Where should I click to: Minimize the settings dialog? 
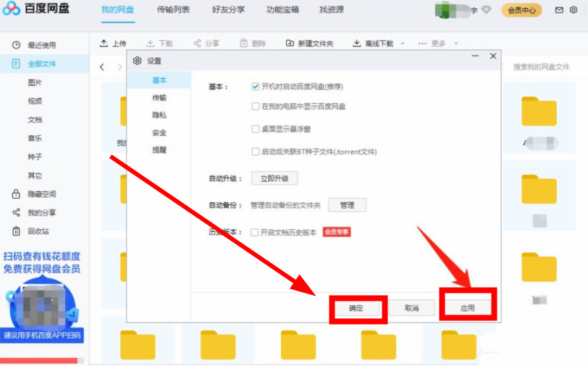475,56
